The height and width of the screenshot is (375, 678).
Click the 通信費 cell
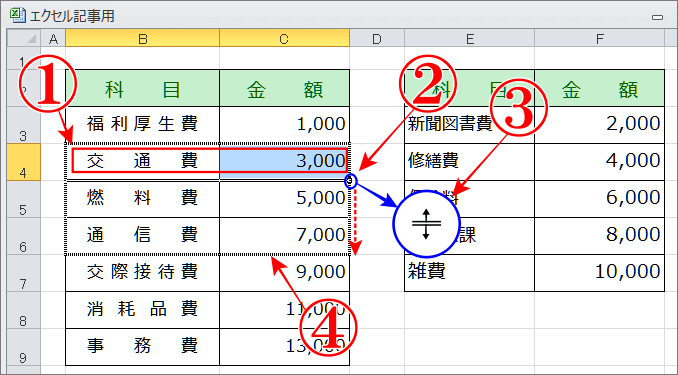142,236
